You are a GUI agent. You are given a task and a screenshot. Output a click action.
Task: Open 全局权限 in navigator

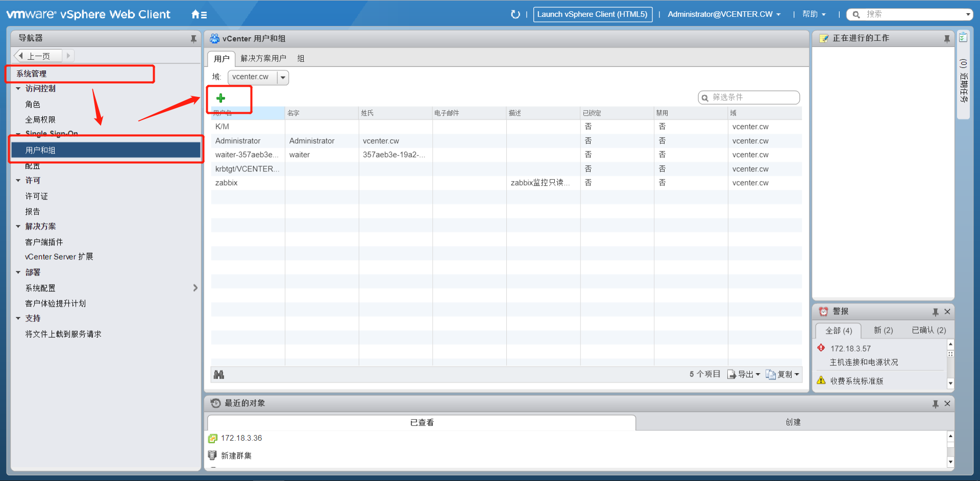pos(40,120)
